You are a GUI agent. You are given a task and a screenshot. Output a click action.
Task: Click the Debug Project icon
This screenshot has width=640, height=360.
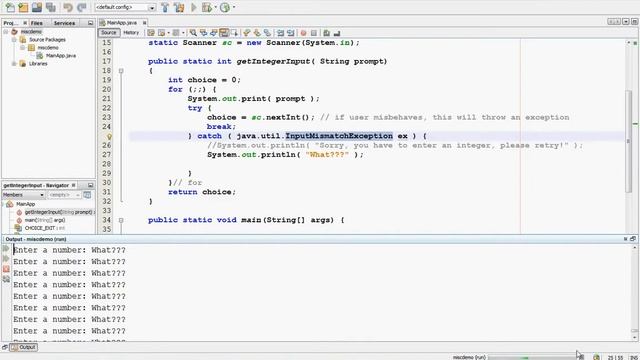pyautogui.click(x=207, y=7)
